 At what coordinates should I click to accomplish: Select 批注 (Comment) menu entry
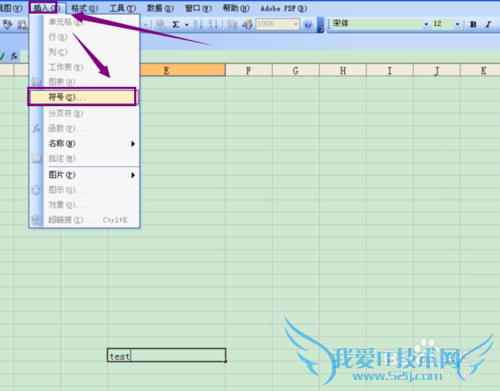click(x=84, y=159)
